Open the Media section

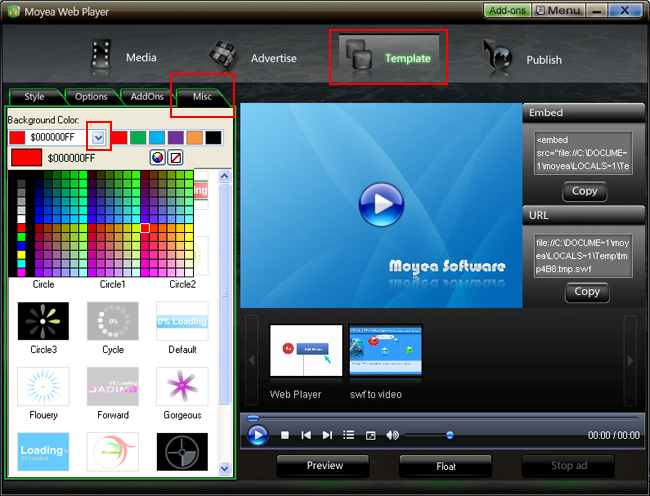click(x=124, y=57)
